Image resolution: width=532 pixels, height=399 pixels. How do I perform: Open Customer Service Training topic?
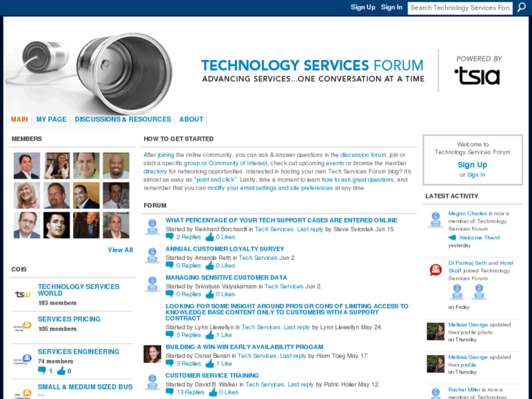(212, 376)
